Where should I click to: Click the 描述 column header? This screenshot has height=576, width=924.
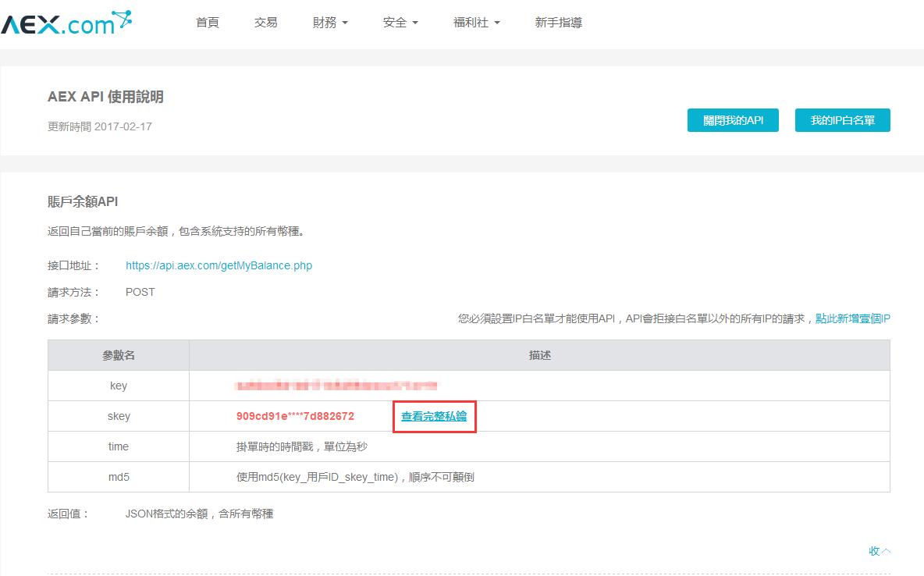539,355
